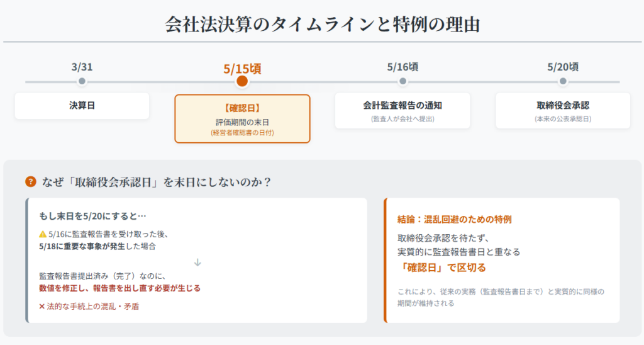The image size is (644, 345).
Task: Click the yellow warning triangle icon
Action: (43, 234)
